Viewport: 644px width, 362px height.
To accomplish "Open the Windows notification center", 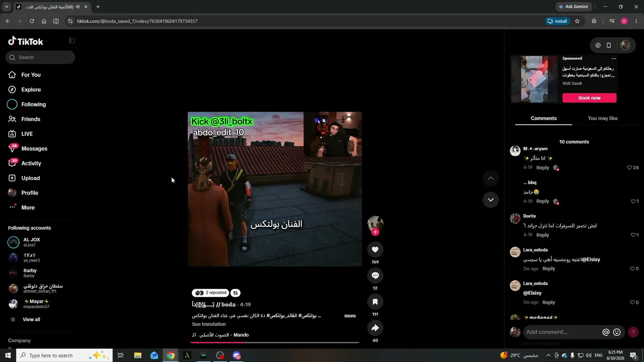I will pos(633,355).
